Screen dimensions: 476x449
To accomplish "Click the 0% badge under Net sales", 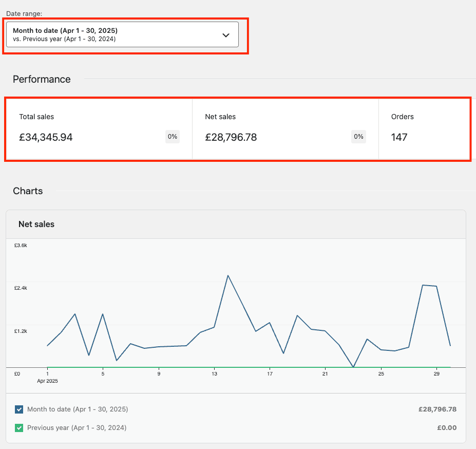I will 358,137.
